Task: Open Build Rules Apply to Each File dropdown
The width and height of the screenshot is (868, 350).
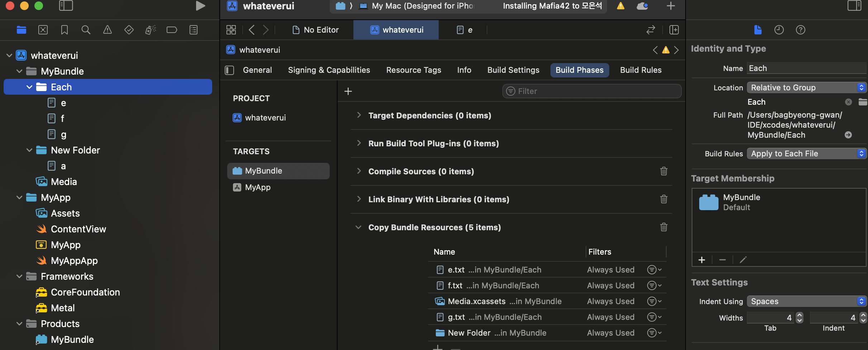Action: pos(807,153)
